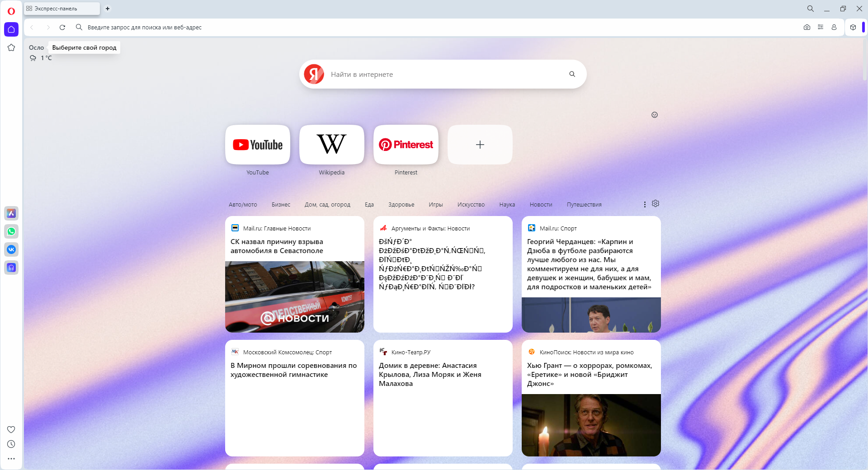Click the Mail.ru: Спорт source label

558,228
